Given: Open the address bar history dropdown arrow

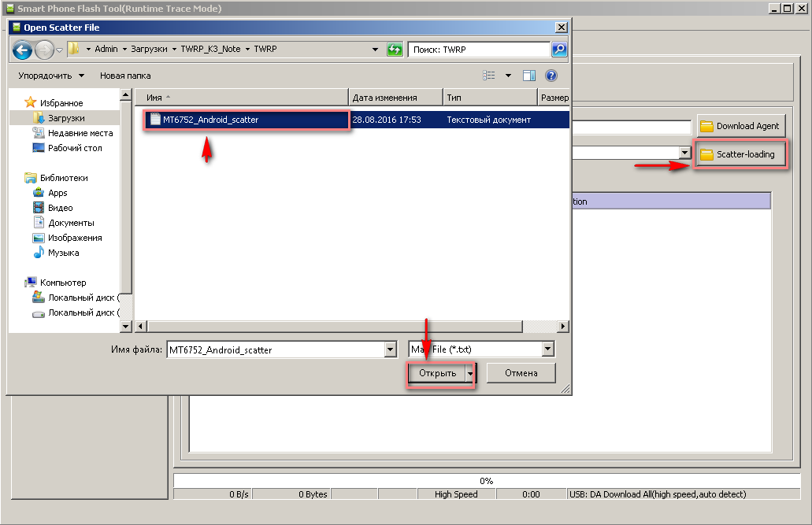Looking at the screenshot, I should [x=375, y=50].
